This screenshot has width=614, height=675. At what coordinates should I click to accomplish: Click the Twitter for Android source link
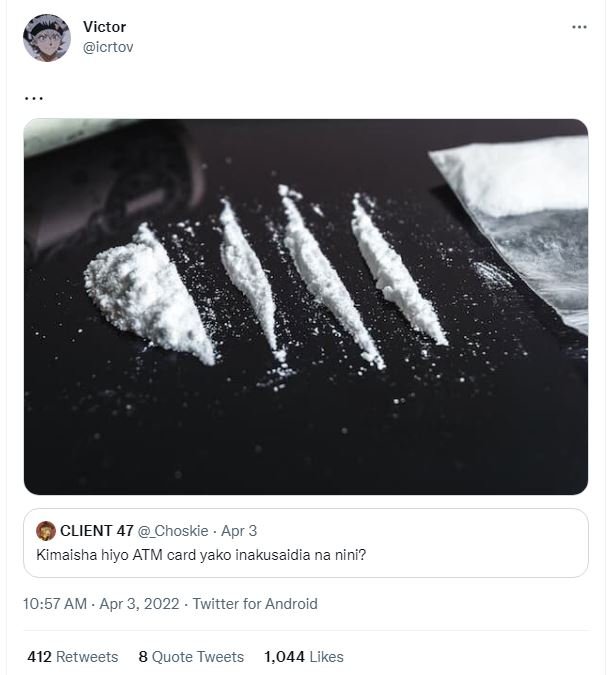255,603
